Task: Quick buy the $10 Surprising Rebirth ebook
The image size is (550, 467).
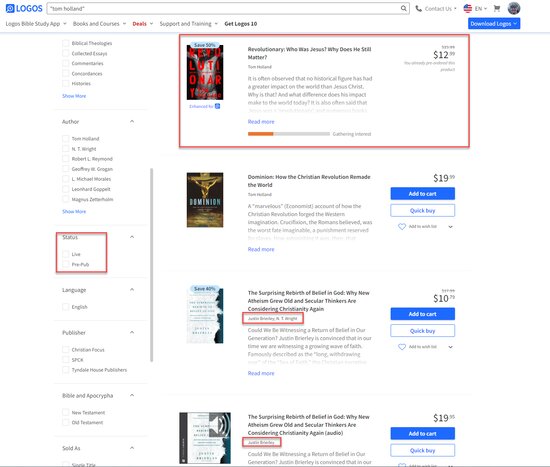Action: (422, 331)
